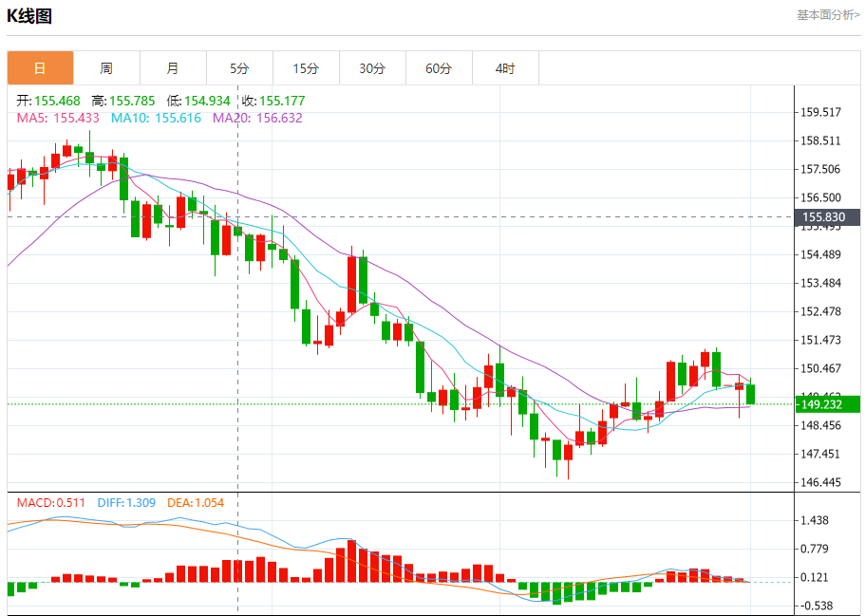Click the 152.478 price axis label
Image resolution: width=865 pixels, height=616 pixels.
click(x=821, y=311)
